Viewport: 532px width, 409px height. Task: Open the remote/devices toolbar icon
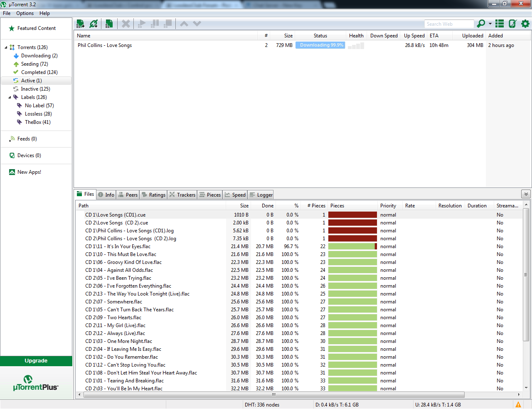click(x=512, y=24)
